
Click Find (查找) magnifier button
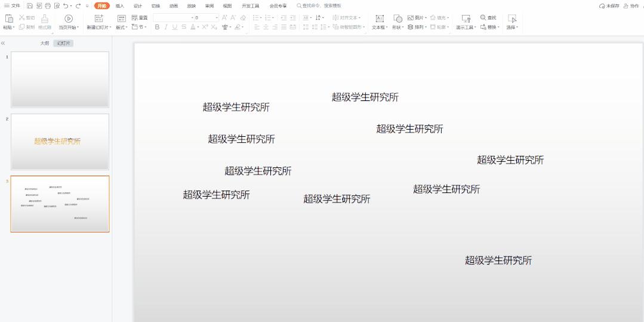488,18
